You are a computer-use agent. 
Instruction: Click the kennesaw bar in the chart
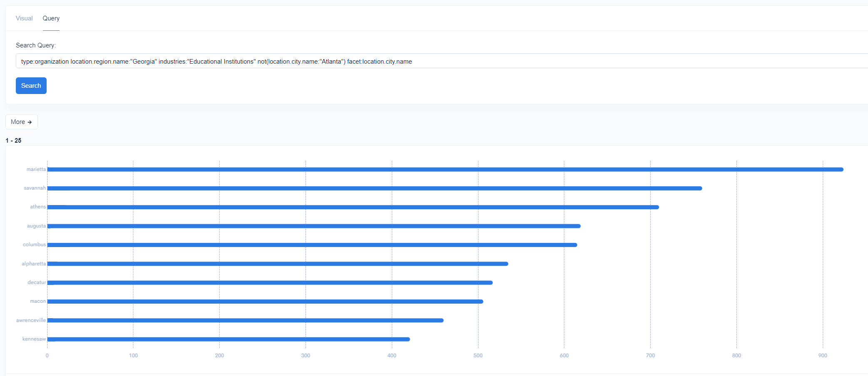tap(229, 339)
